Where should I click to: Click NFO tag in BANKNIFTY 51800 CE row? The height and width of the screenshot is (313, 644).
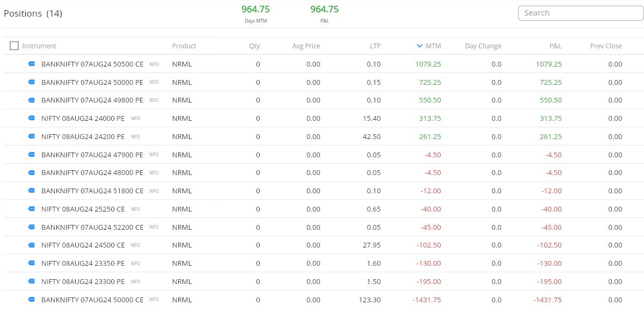[154, 191]
